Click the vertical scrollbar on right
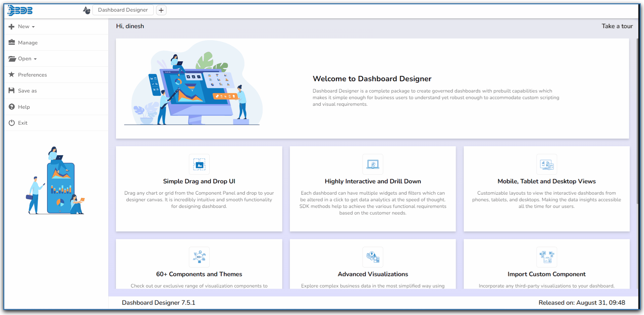Image resolution: width=644 pixels, height=315 pixels. point(637,121)
